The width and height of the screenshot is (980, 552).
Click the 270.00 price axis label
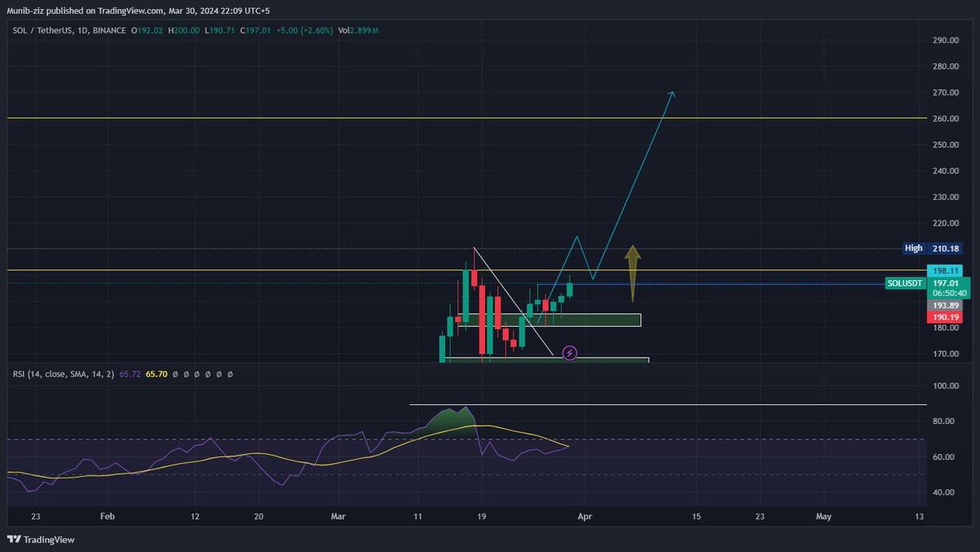(x=945, y=92)
